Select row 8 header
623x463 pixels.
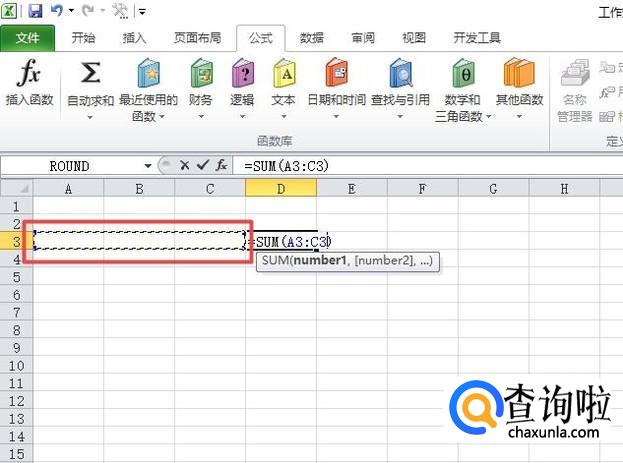(16, 330)
